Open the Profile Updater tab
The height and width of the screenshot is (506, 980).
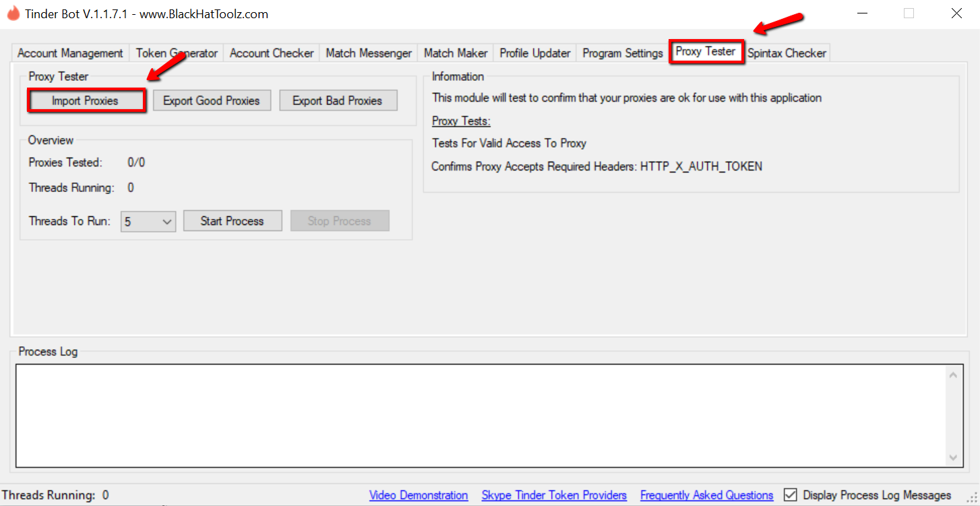[535, 53]
